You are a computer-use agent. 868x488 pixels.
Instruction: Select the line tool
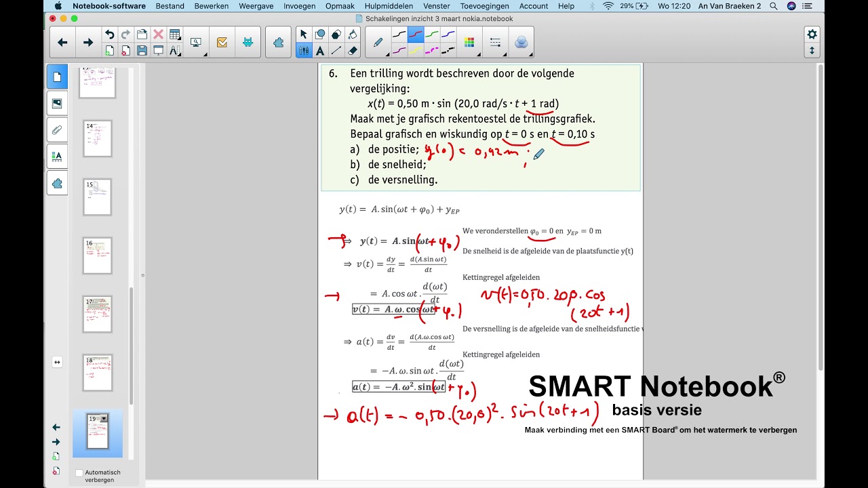[x=336, y=51]
